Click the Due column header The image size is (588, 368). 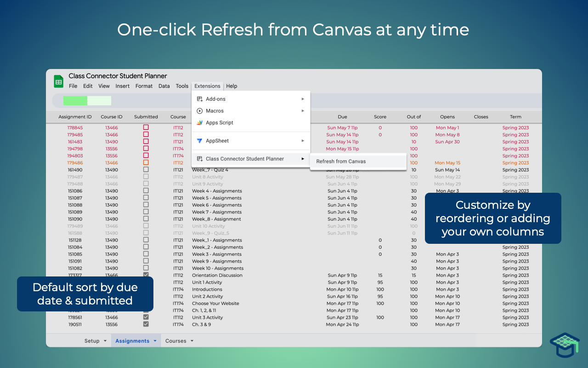point(343,117)
